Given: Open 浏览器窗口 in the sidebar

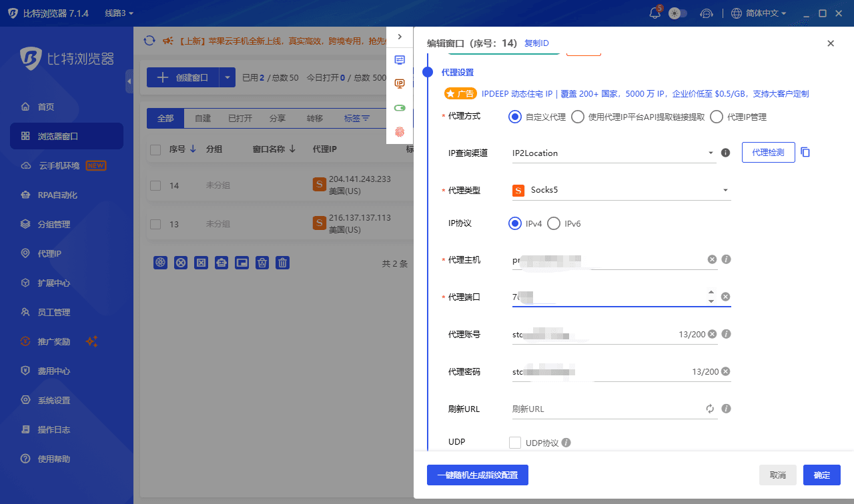Looking at the screenshot, I should [x=67, y=136].
